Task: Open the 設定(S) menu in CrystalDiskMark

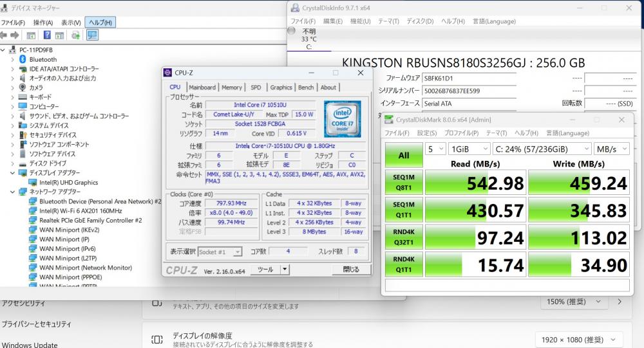Action: [x=426, y=133]
